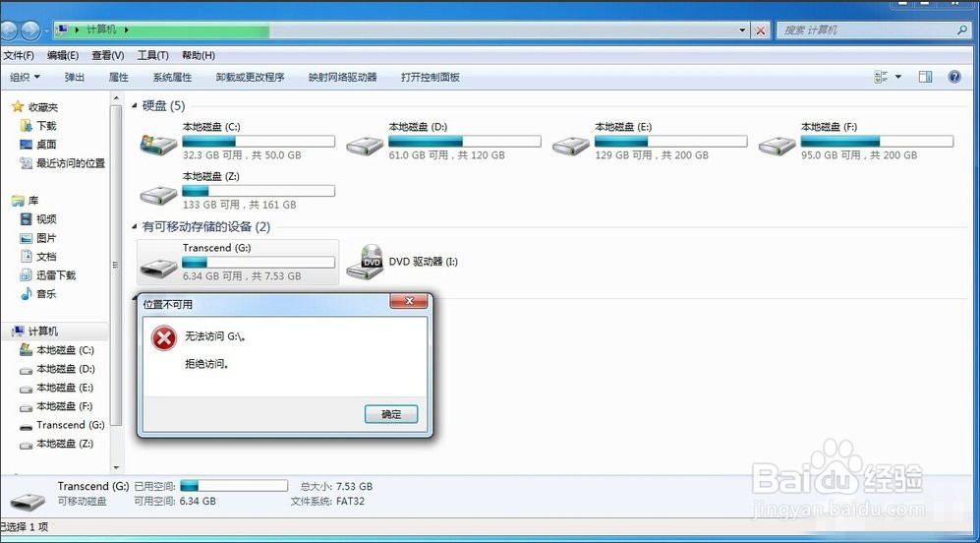
Task: Stop loading with the red X button
Action: coord(760,30)
